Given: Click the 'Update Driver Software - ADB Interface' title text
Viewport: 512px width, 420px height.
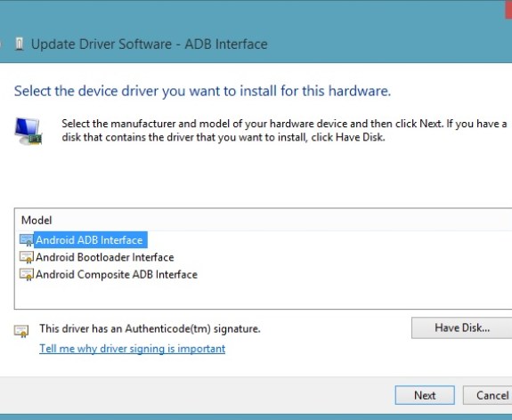Looking at the screenshot, I should coord(150,44).
